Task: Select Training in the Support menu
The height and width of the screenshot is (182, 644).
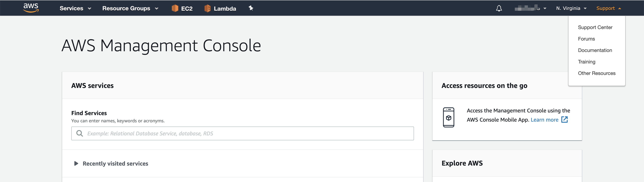Action: tap(586, 62)
